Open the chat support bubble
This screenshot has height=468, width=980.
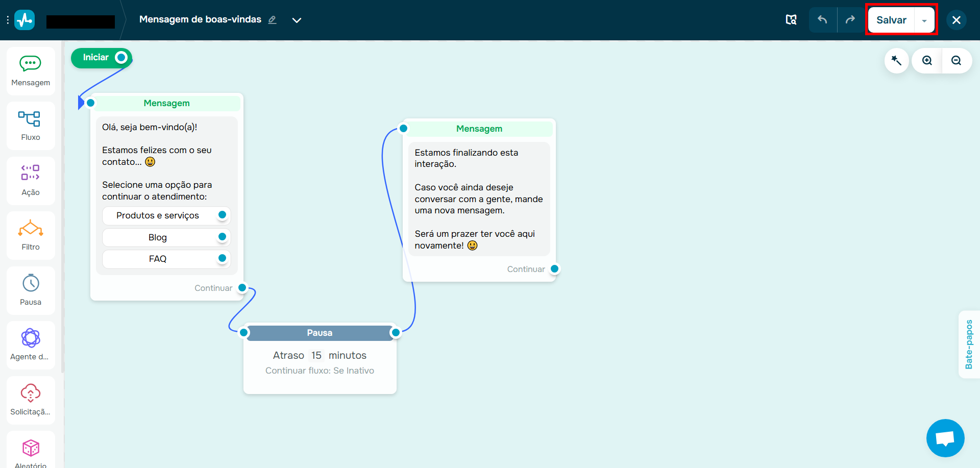coord(945,438)
